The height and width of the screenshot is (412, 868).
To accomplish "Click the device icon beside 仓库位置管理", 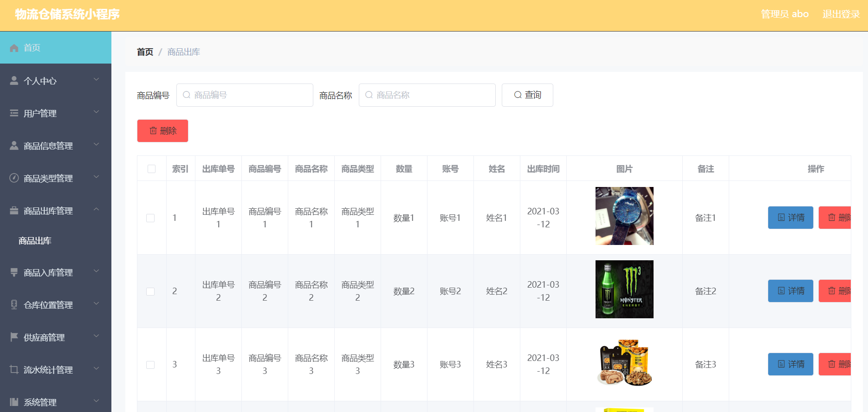I will point(14,305).
